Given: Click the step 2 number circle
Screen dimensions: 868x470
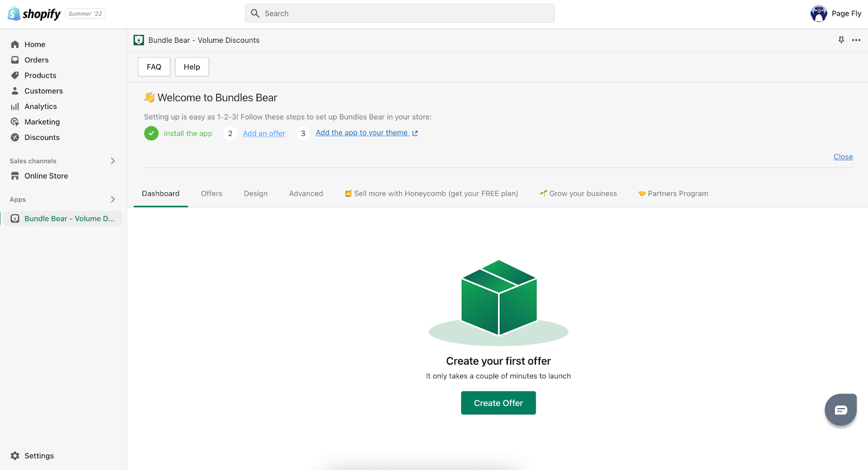Looking at the screenshot, I should (x=230, y=133).
